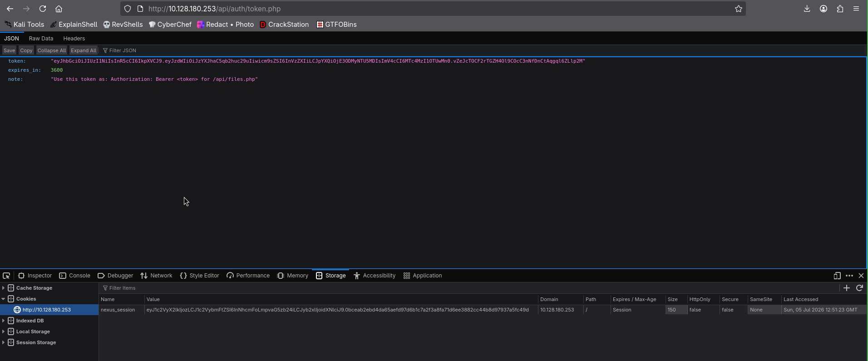The width and height of the screenshot is (868, 361).
Task: Switch to the Headers tab
Action: tap(74, 39)
